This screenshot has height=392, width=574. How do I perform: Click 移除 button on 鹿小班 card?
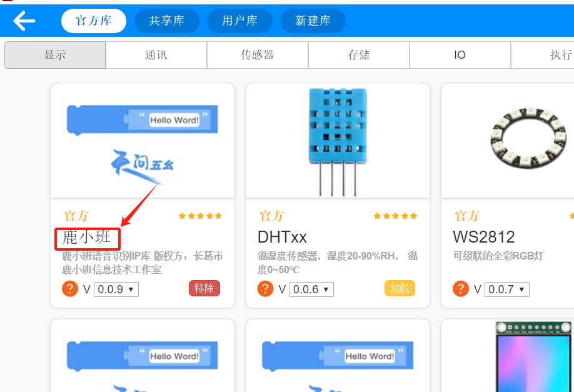coord(204,288)
